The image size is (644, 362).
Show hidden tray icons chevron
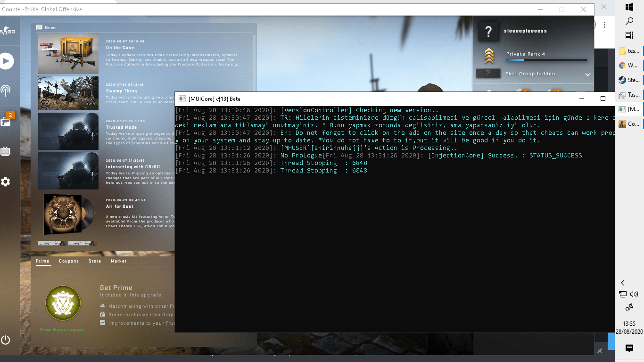pos(623,283)
